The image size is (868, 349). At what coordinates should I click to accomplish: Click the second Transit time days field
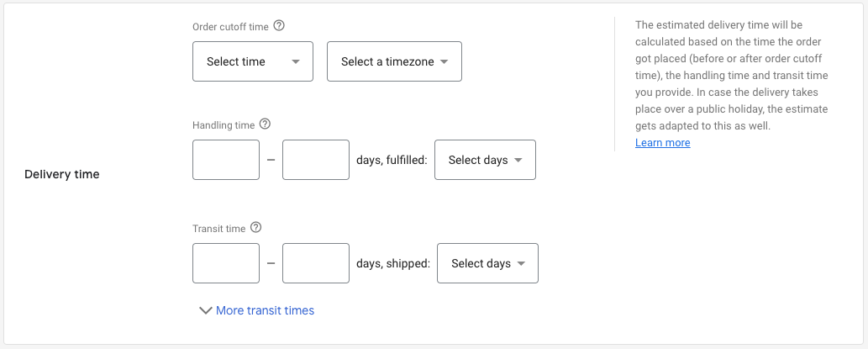pyautogui.click(x=315, y=263)
